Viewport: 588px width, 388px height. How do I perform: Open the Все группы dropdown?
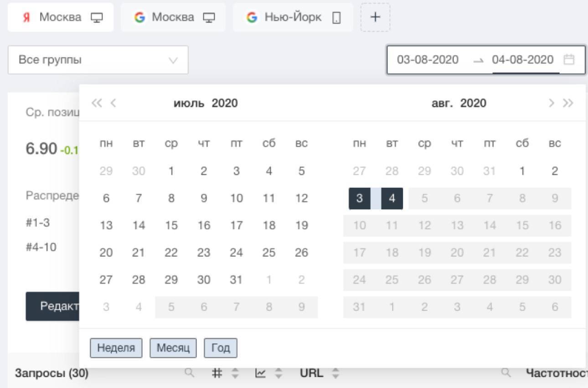[x=98, y=60]
